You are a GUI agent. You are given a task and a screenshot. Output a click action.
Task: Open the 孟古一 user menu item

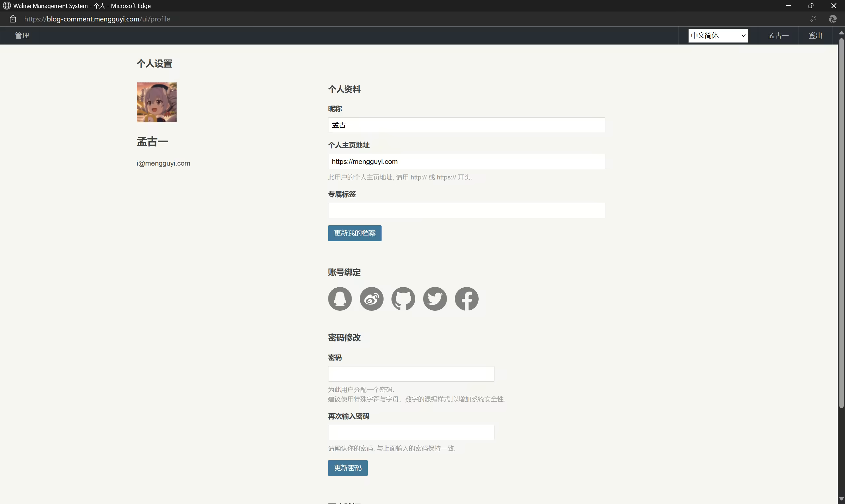pyautogui.click(x=778, y=35)
